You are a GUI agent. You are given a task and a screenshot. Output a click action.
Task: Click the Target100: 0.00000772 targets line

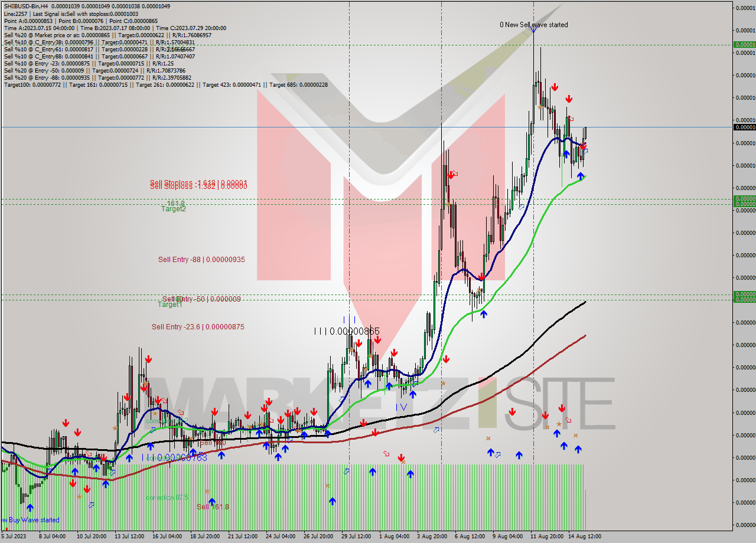click(x=165, y=84)
